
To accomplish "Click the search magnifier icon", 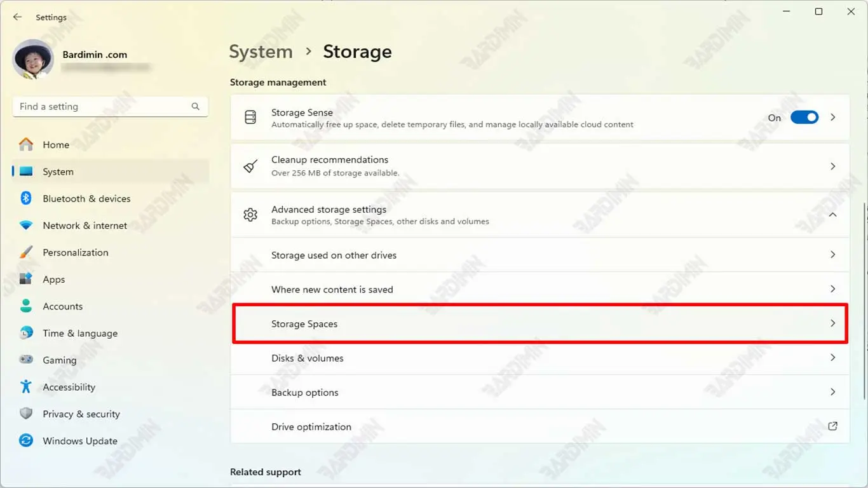I will pos(196,107).
